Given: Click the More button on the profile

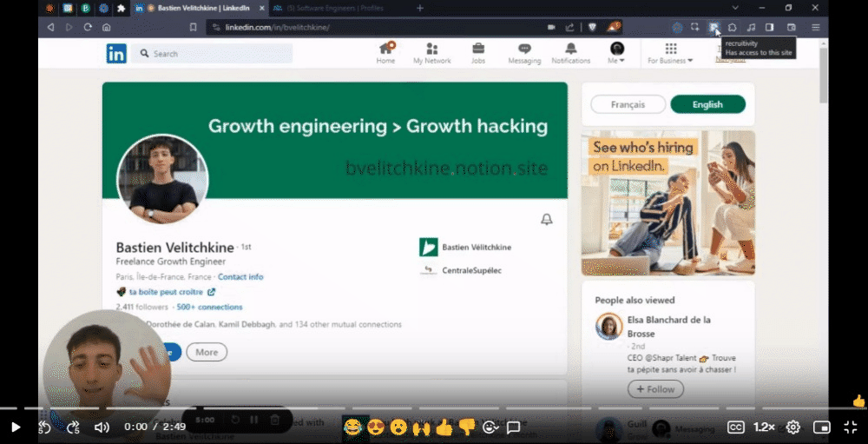Looking at the screenshot, I should point(207,352).
